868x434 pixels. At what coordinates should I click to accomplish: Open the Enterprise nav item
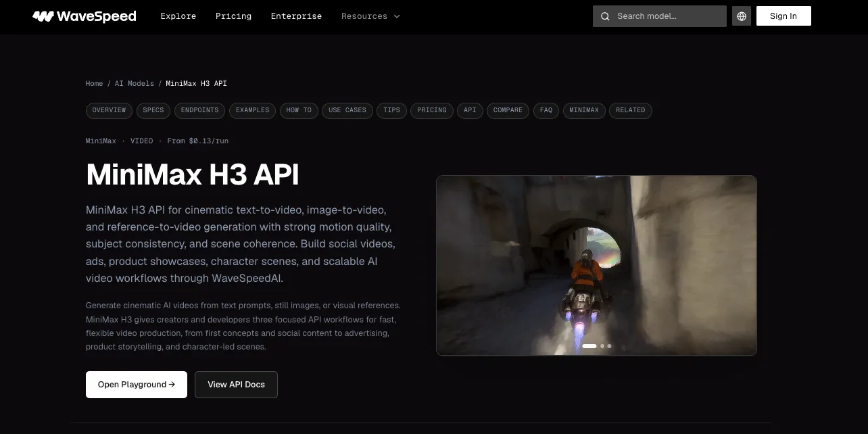pyautogui.click(x=296, y=16)
